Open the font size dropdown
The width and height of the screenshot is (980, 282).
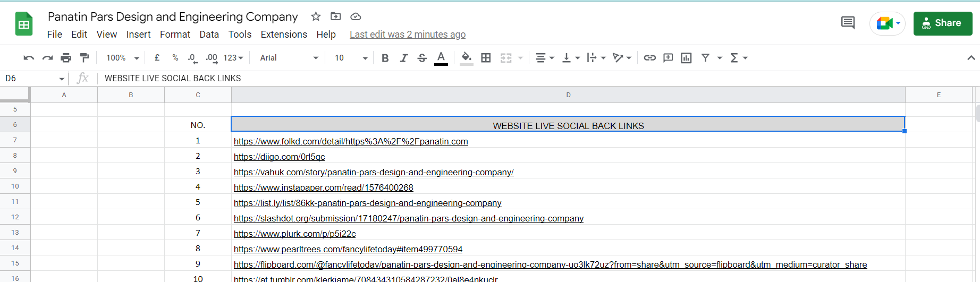351,58
